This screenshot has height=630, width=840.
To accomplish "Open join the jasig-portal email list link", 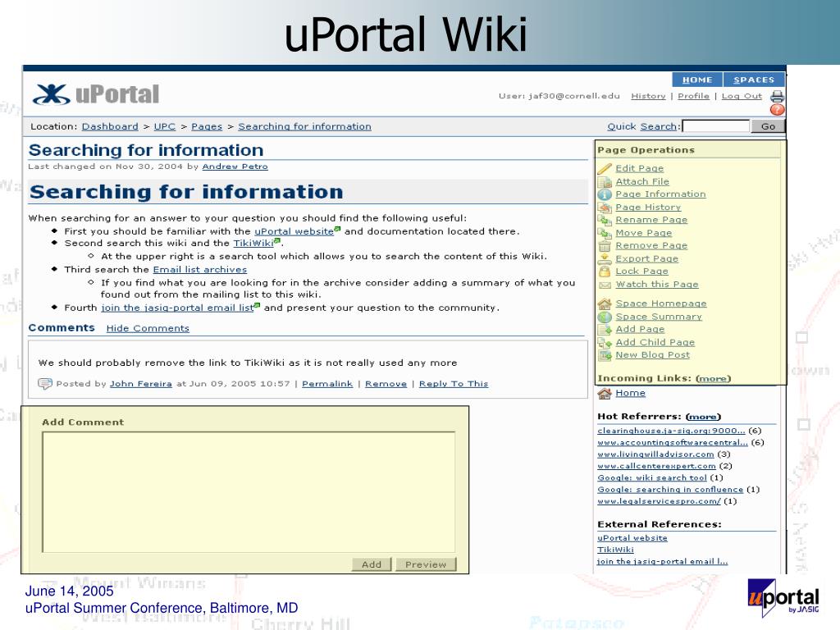I will click(177, 308).
